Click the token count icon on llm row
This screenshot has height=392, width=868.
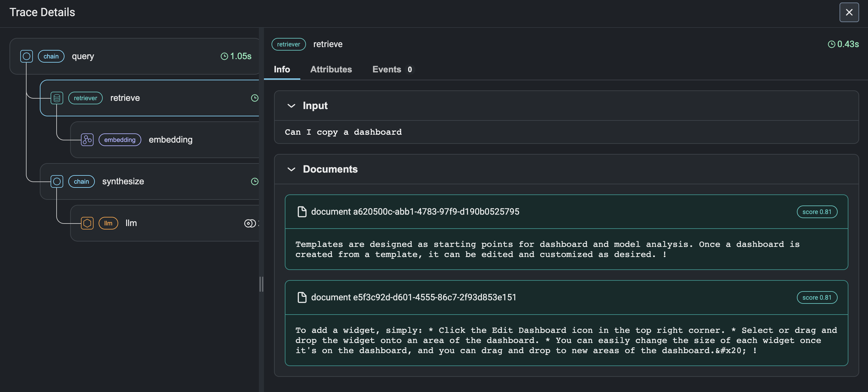click(x=250, y=223)
